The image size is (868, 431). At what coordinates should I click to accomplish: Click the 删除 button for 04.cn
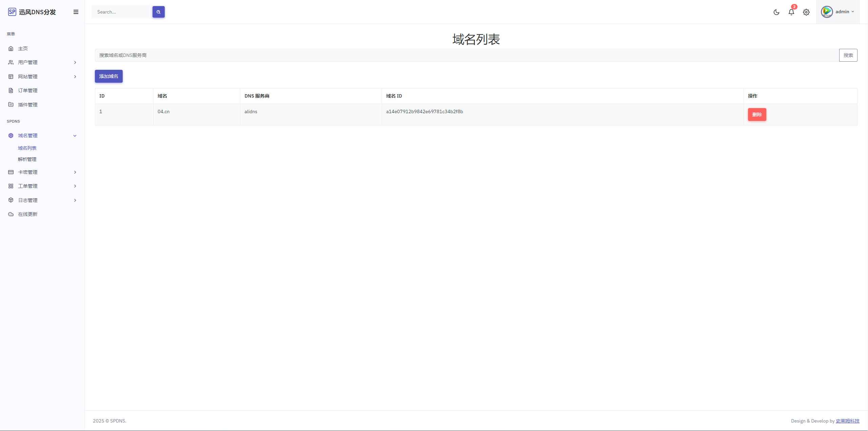757,114
